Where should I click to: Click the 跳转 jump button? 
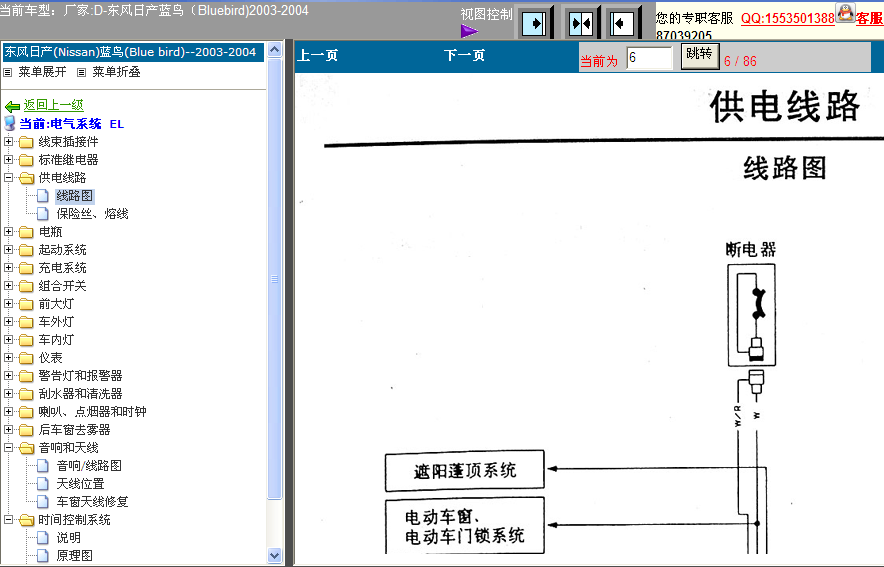700,56
